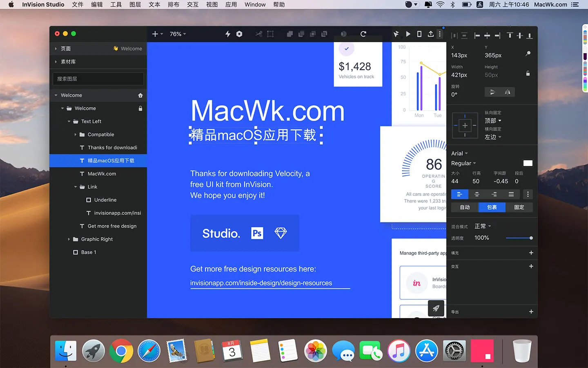The image size is (588, 368).
Task: Toggle the aspect ratio lock beside Height
Action: pos(528,73)
